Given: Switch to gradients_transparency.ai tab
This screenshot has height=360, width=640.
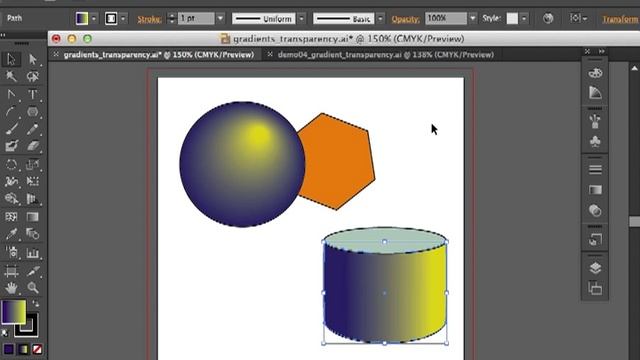Looking at the screenshot, I should [x=159, y=54].
